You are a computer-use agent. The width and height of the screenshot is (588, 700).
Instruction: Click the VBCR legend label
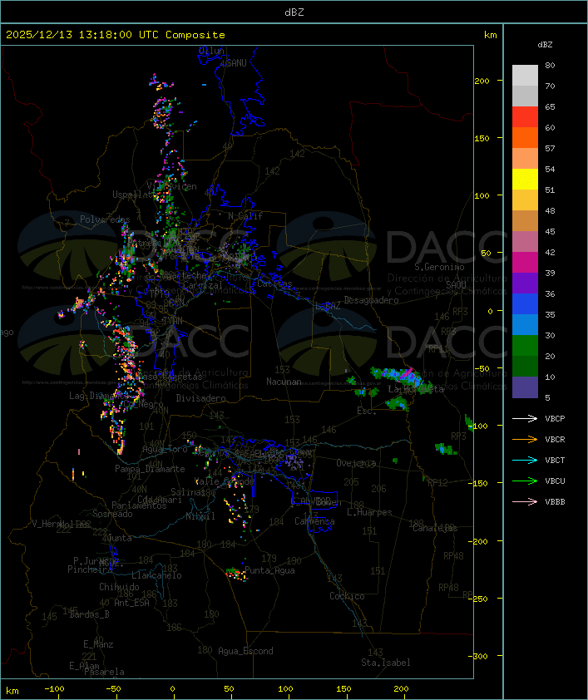click(x=555, y=439)
